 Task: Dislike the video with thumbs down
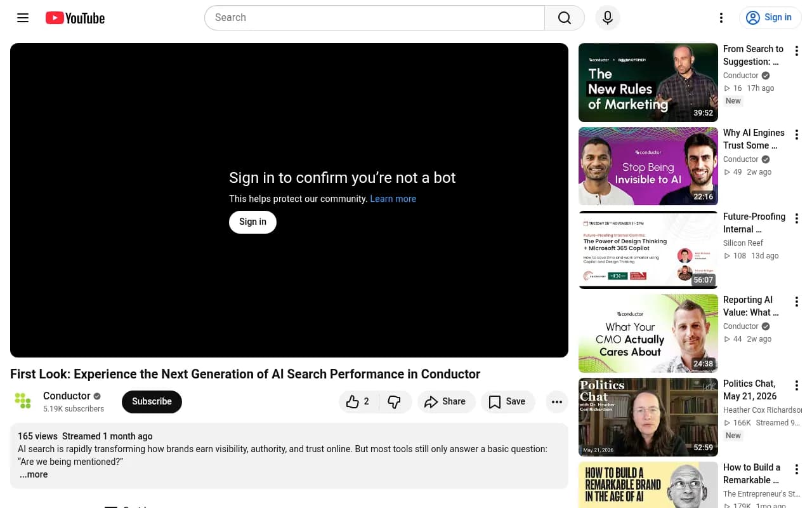click(395, 401)
